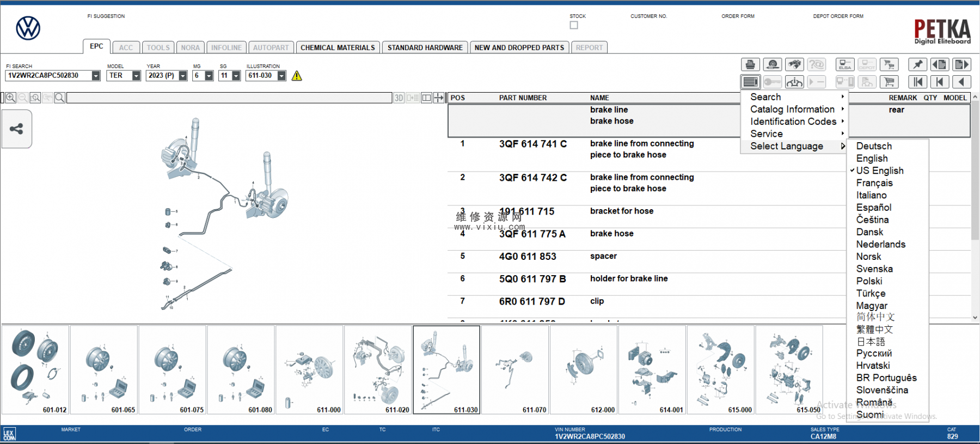Image resolution: width=980 pixels, height=444 pixels.
Task: Click the binoculars search icon
Action: (794, 65)
